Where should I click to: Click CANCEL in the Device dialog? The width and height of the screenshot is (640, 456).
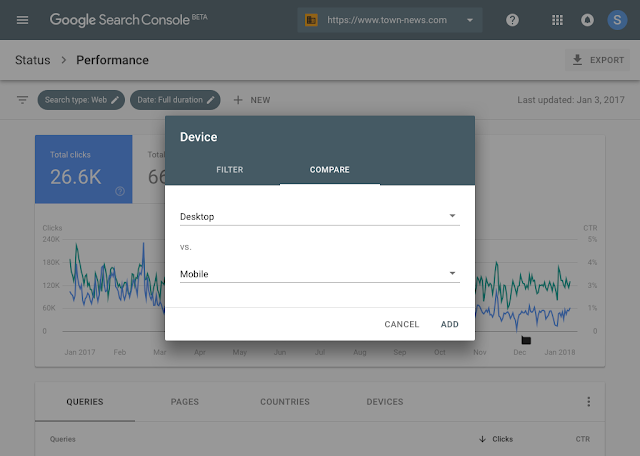click(x=402, y=324)
